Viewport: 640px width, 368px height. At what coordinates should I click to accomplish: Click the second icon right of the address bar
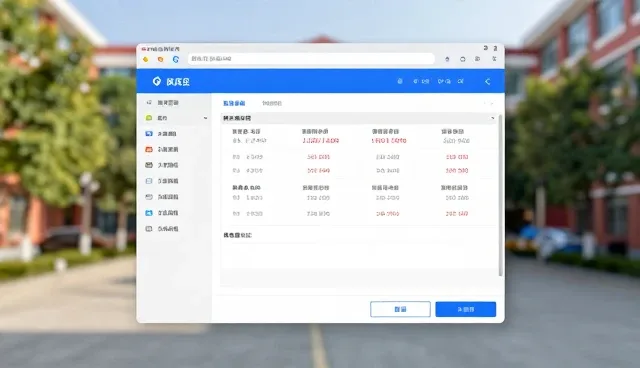462,59
